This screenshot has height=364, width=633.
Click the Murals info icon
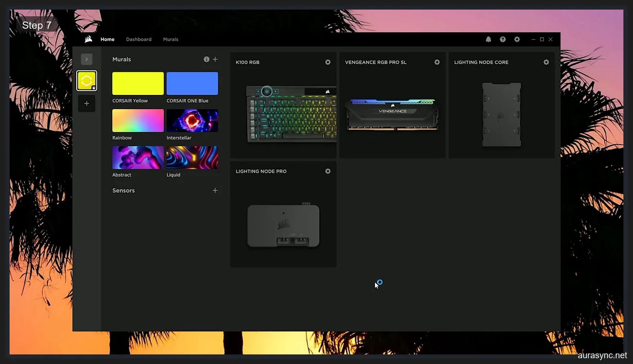[206, 59]
